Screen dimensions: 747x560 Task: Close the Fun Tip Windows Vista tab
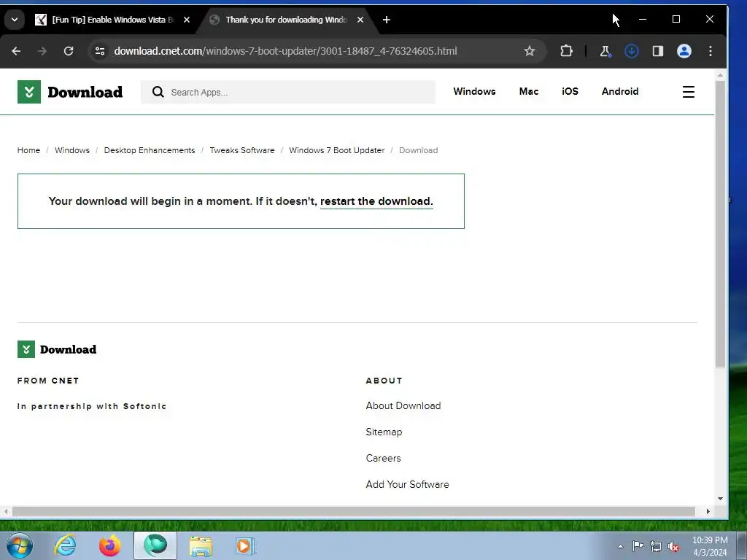[x=187, y=20]
